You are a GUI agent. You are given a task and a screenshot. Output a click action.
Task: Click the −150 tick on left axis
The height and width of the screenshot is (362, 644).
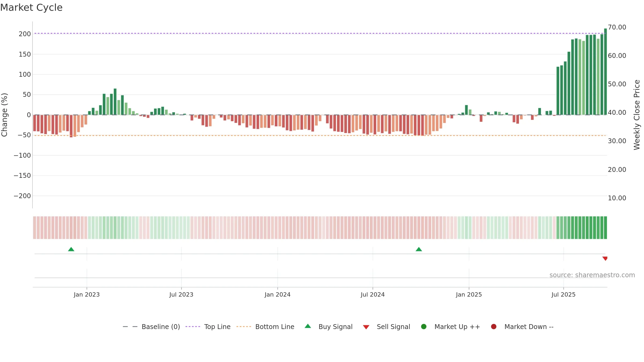22,176
